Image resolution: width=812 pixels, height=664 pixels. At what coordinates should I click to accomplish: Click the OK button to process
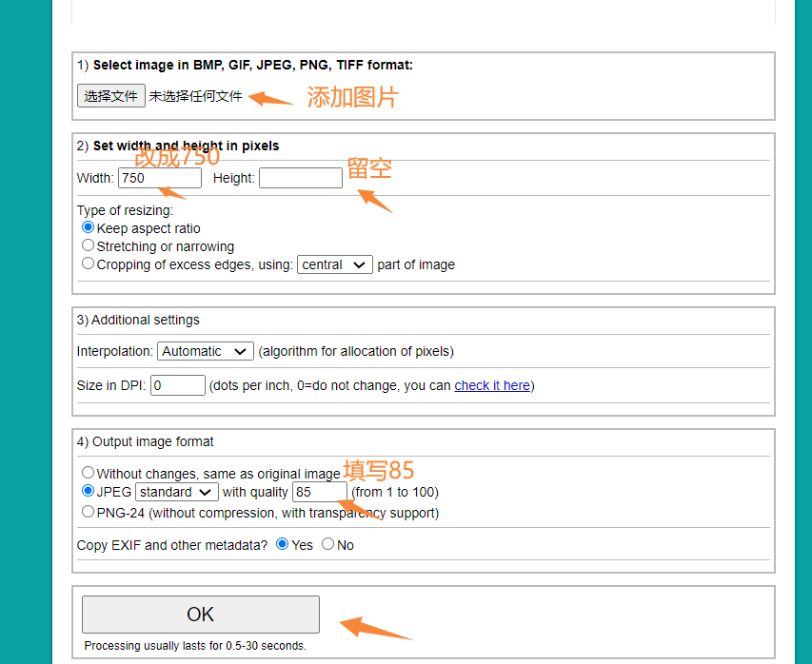(x=201, y=615)
